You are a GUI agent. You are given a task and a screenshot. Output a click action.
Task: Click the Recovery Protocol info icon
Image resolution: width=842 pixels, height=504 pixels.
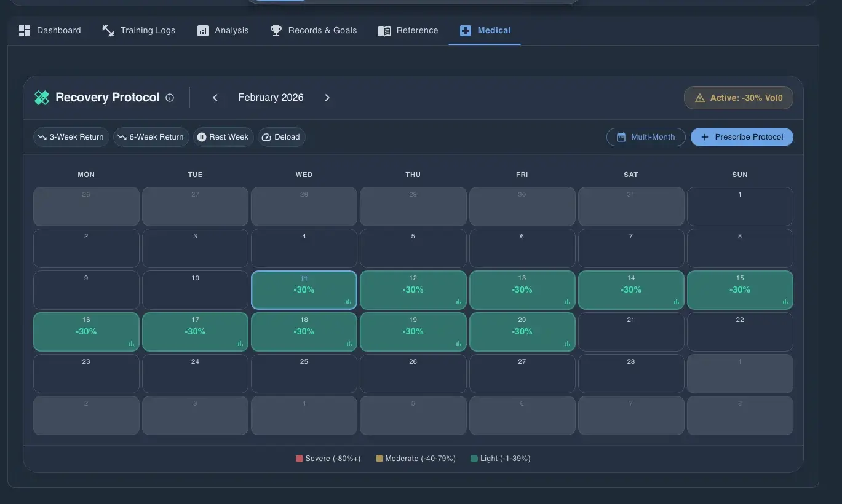170,98
